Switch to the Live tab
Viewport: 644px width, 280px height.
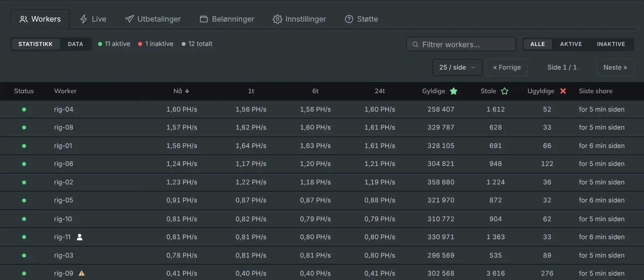coord(93,19)
